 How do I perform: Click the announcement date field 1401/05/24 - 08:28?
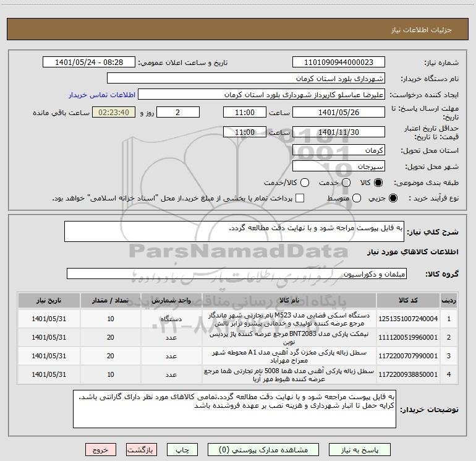89,62
